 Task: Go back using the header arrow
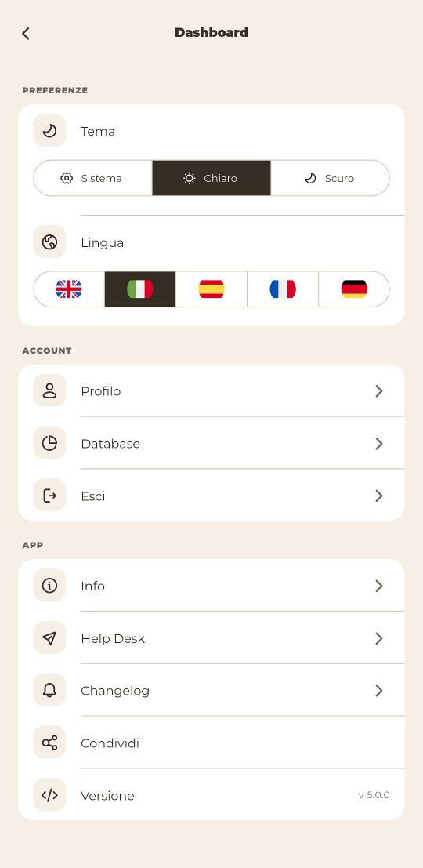[25, 33]
